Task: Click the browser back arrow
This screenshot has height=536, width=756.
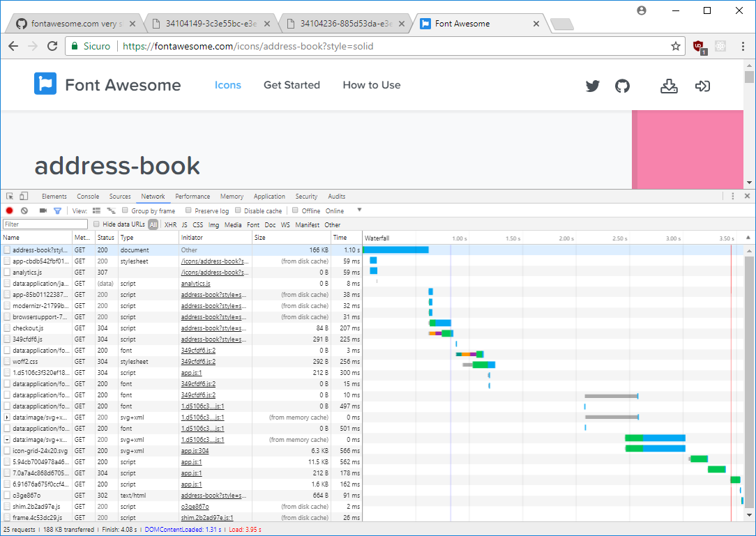Action: 13,46
